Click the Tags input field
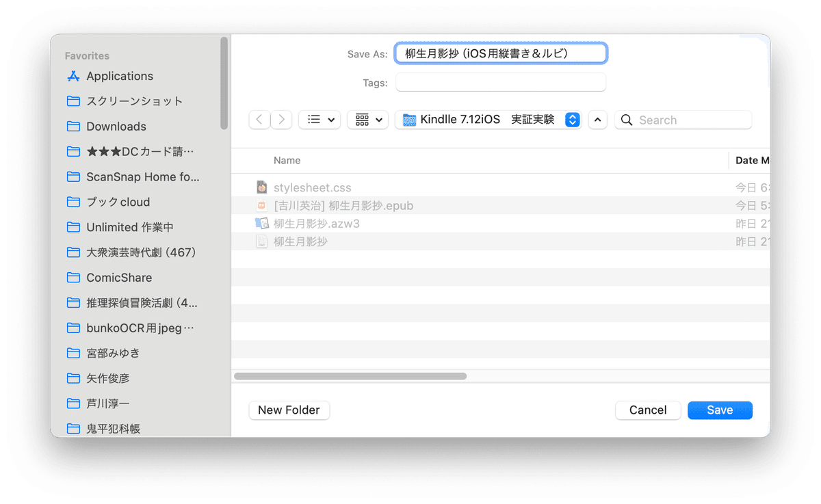 pyautogui.click(x=501, y=83)
